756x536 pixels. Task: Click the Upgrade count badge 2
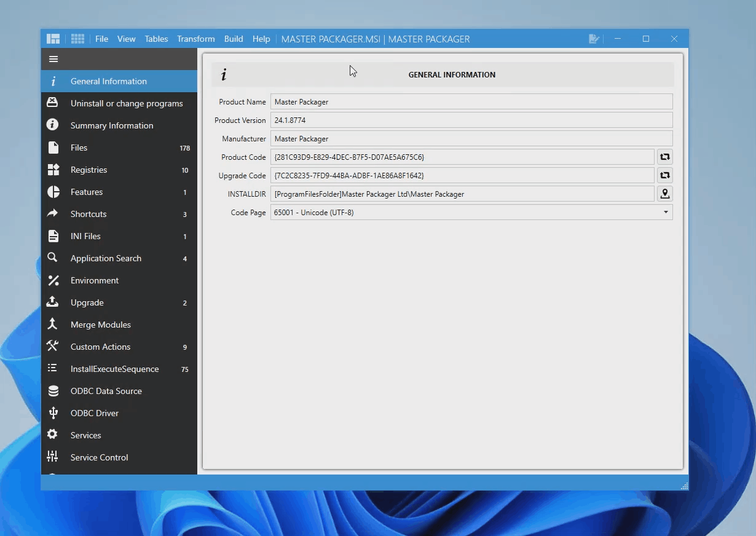(185, 303)
